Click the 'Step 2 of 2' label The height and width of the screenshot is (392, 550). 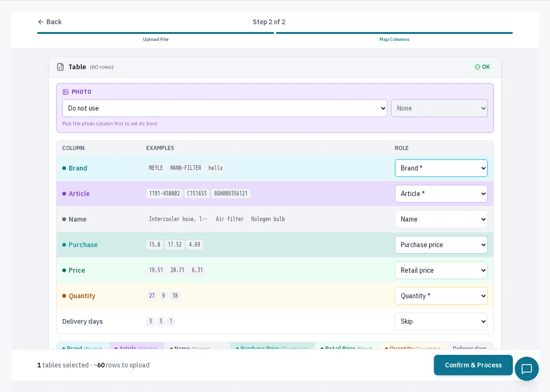pyautogui.click(x=269, y=22)
